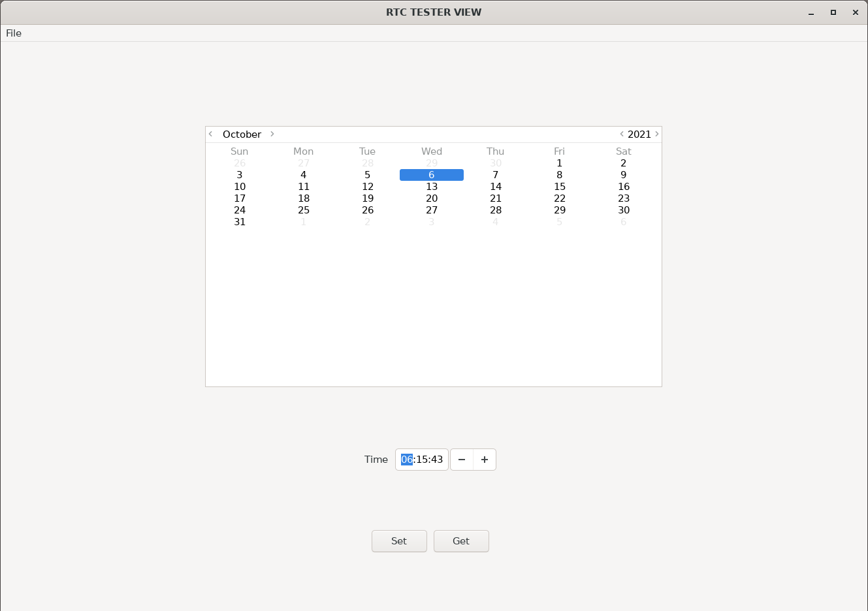
Task: Open the File menu
Action: pos(14,33)
